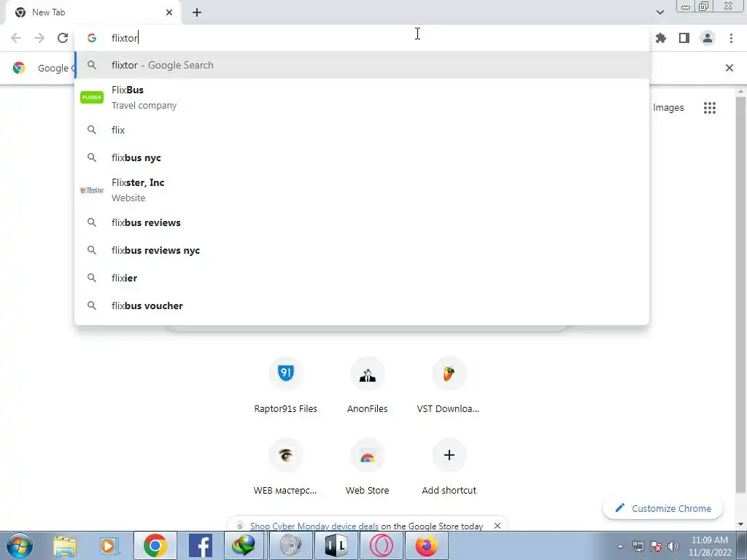Select the 'flixier' suggestion
Viewport: 747px width, 560px height.
pos(362,278)
